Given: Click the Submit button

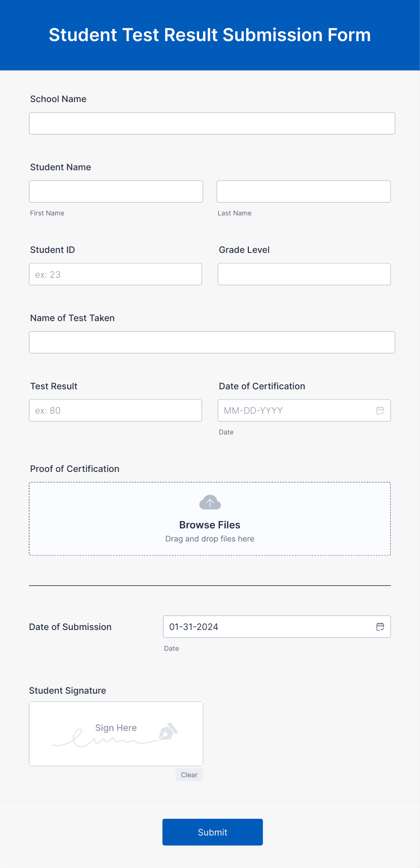Looking at the screenshot, I should click(212, 832).
